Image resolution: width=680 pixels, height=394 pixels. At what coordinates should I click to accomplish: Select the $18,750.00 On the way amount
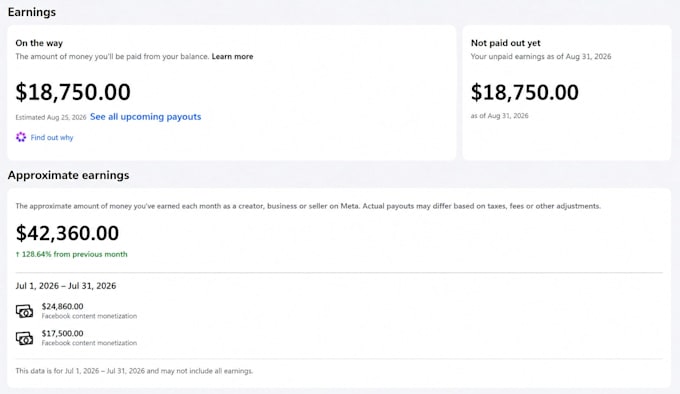(73, 92)
